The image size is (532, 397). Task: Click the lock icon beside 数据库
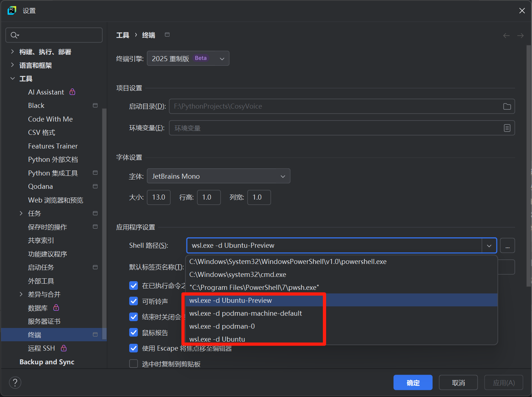56,307
